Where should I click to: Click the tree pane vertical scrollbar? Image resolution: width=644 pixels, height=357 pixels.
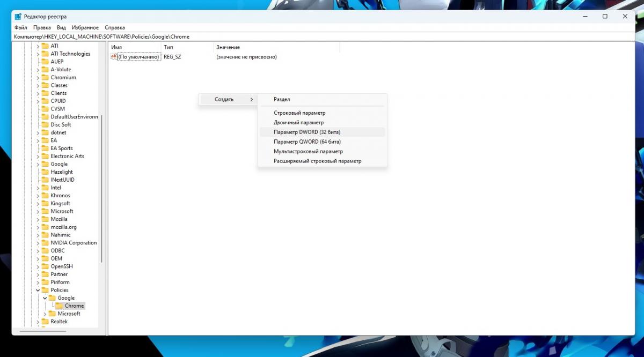pos(102,188)
